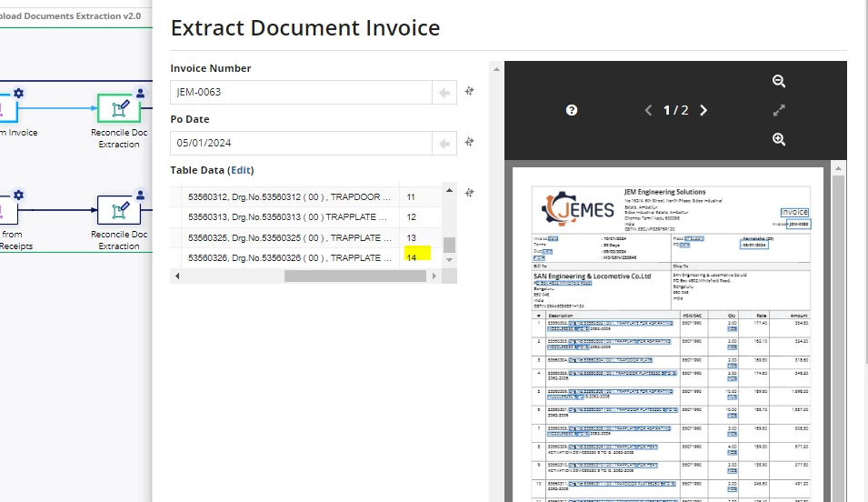Image resolution: width=868 pixels, height=502 pixels.
Task: Click user icon on upper Reconcile node
Action: point(141,93)
